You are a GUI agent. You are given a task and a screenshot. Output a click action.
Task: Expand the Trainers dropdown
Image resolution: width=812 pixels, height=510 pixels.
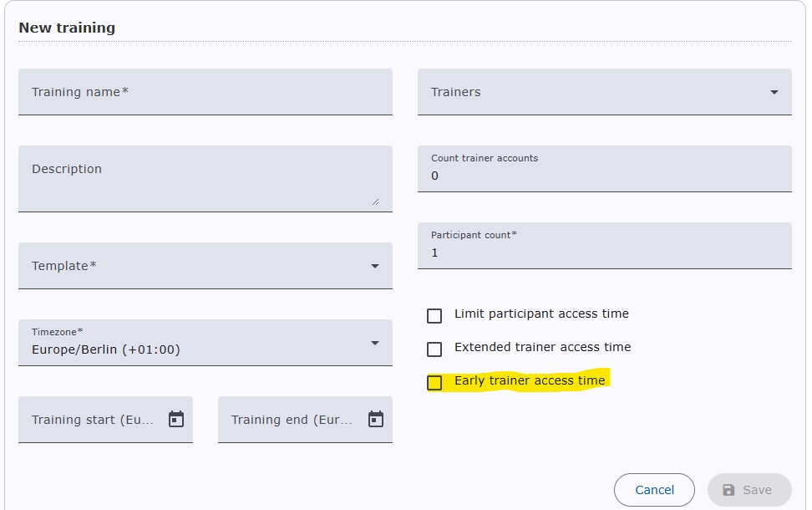click(774, 92)
